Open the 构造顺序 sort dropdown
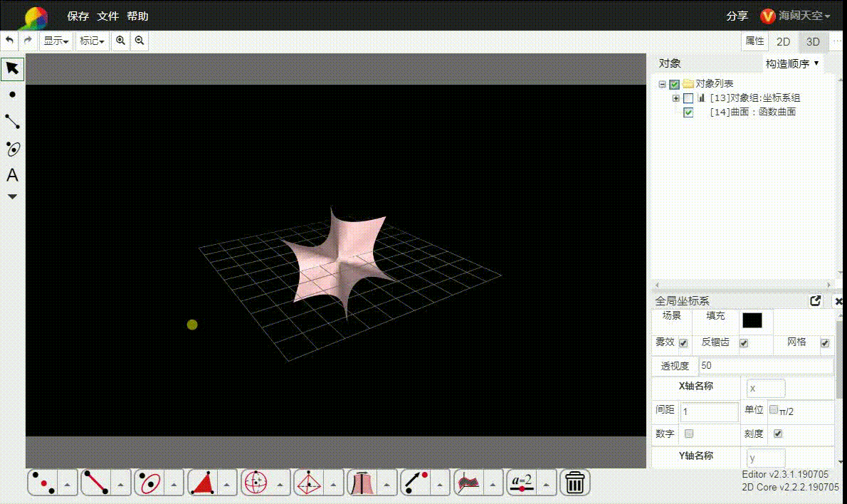This screenshot has height=504, width=847. point(792,64)
